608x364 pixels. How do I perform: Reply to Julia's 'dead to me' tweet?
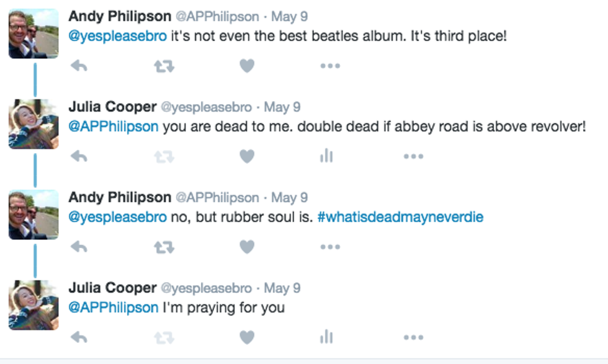click(x=79, y=156)
